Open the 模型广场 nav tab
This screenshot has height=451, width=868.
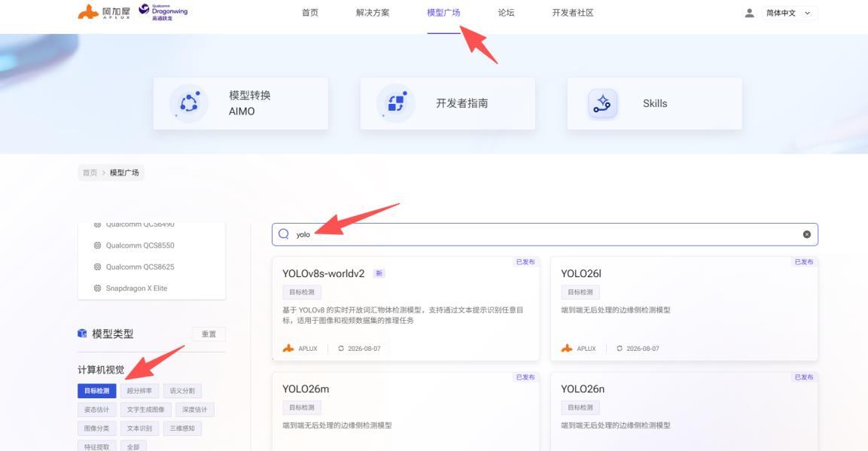coord(443,13)
